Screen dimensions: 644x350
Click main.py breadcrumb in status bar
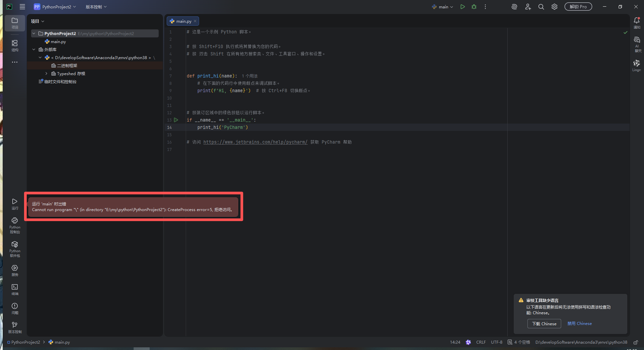tap(59, 342)
